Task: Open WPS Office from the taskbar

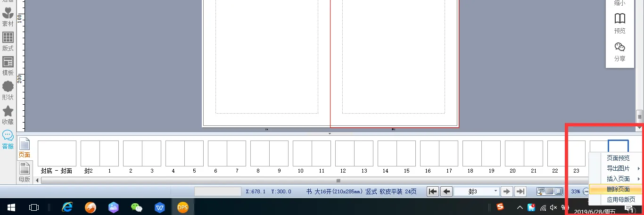Action: pos(159,207)
